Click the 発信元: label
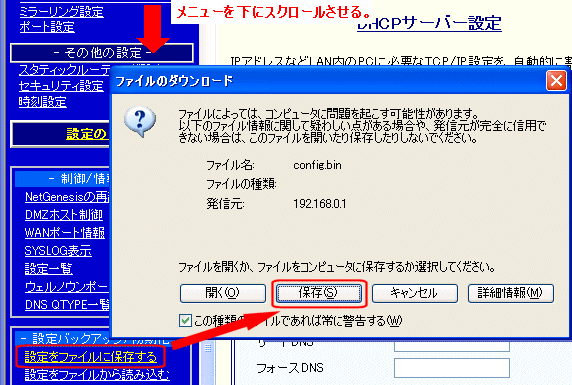This screenshot has height=385, width=572. pos(225,204)
